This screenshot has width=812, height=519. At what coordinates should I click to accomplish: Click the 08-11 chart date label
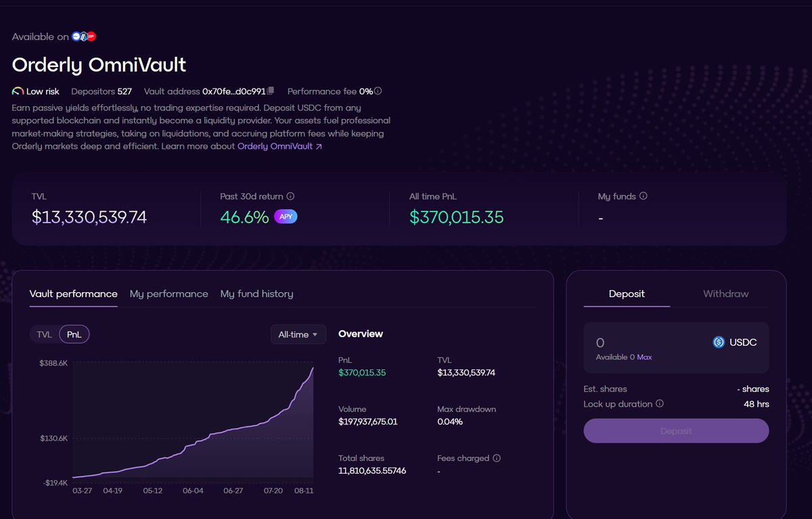[304, 491]
